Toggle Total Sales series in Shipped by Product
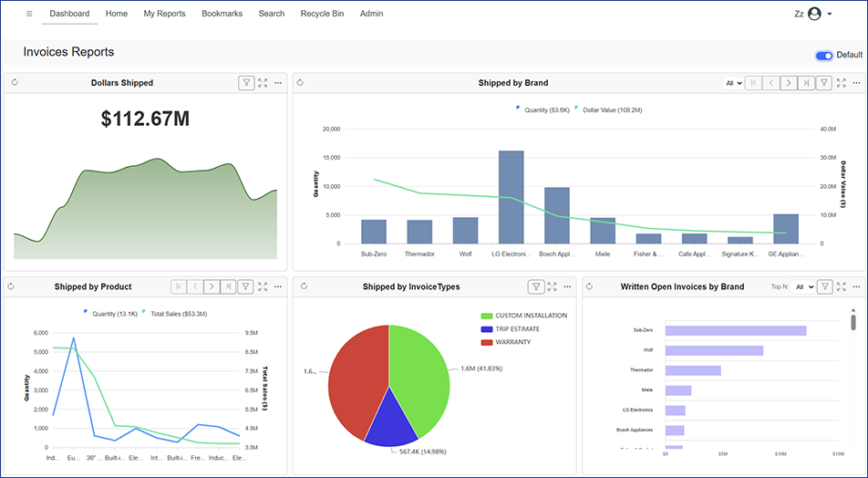868x478 pixels. (x=174, y=313)
